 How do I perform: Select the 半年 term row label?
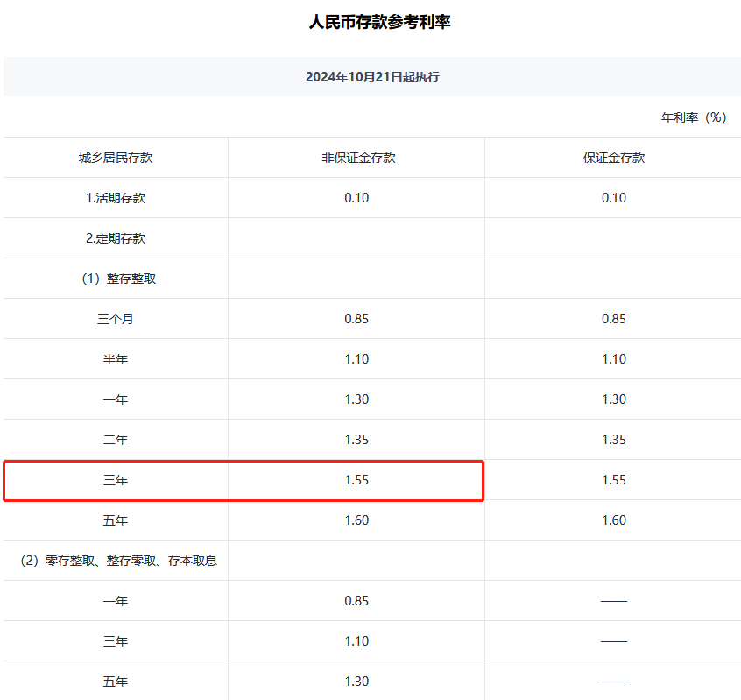coord(116,359)
